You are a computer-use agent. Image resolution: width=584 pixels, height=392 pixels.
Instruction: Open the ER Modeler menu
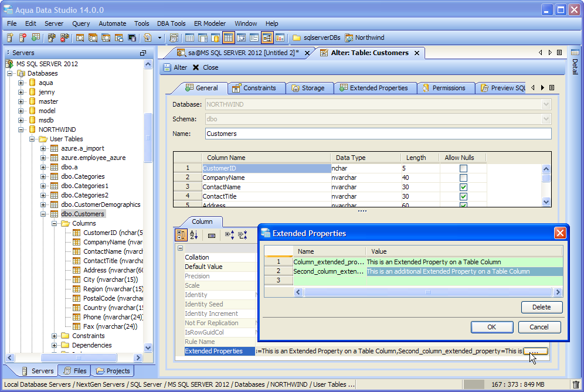pos(210,23)
